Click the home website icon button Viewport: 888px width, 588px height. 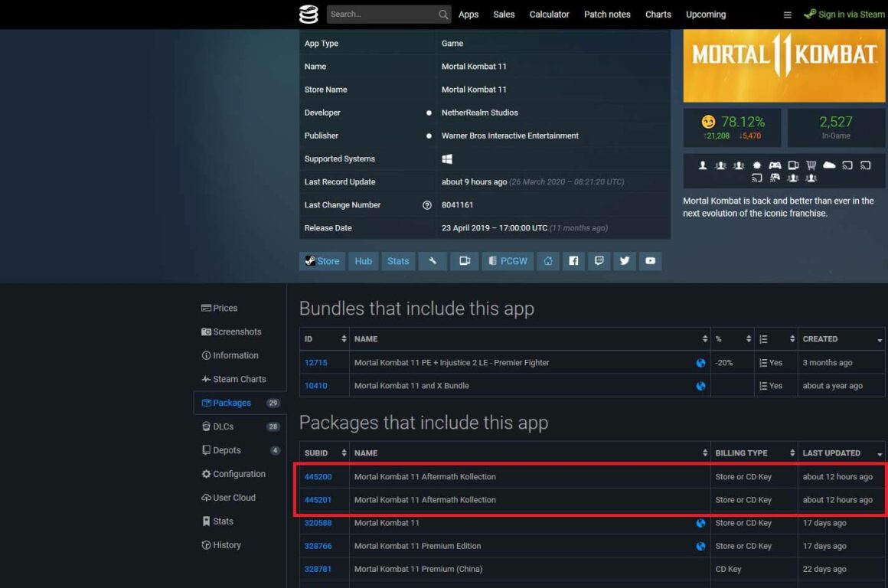[548, 261]
